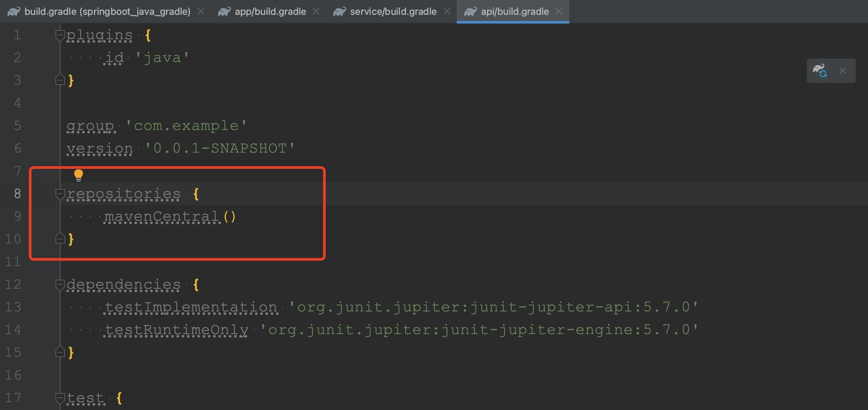The image size is (868, 410).
Task: Click the Gradle elephant icon on app/build.gradle tab
Action: click(x=224, y=12)
